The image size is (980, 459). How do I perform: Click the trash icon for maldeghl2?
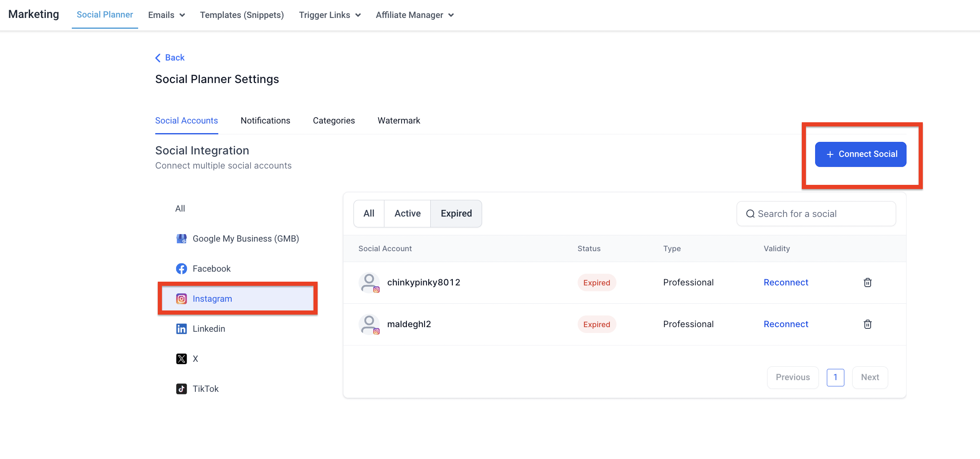tap(867, 324)
